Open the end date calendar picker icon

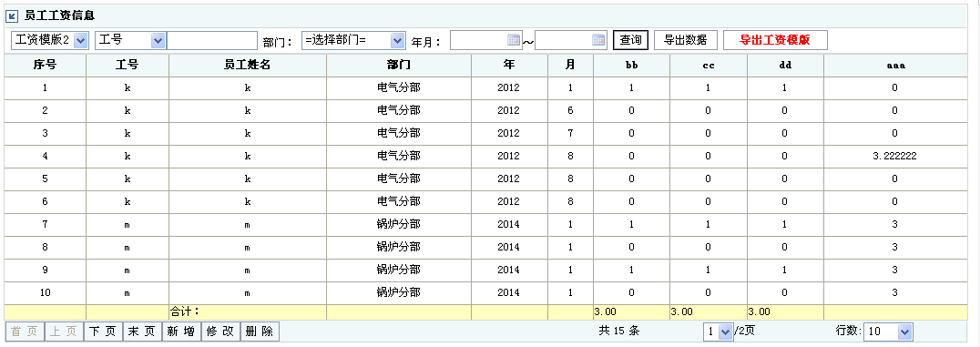point(598,40)
